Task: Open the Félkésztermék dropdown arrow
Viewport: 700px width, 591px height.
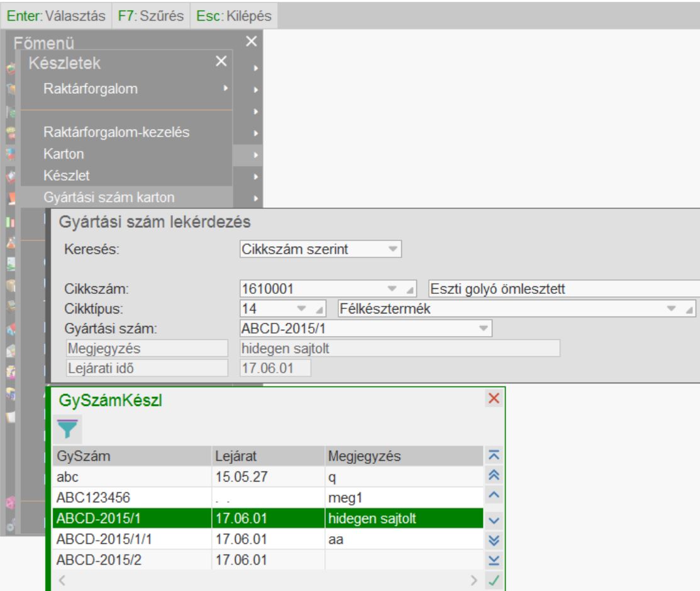Action: pos(671,308)
